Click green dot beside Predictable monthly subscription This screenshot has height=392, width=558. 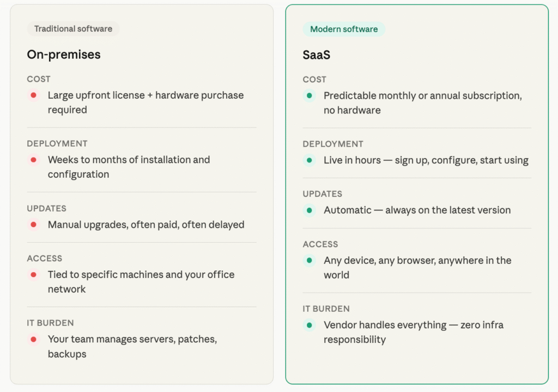click(x=309, y=96)
